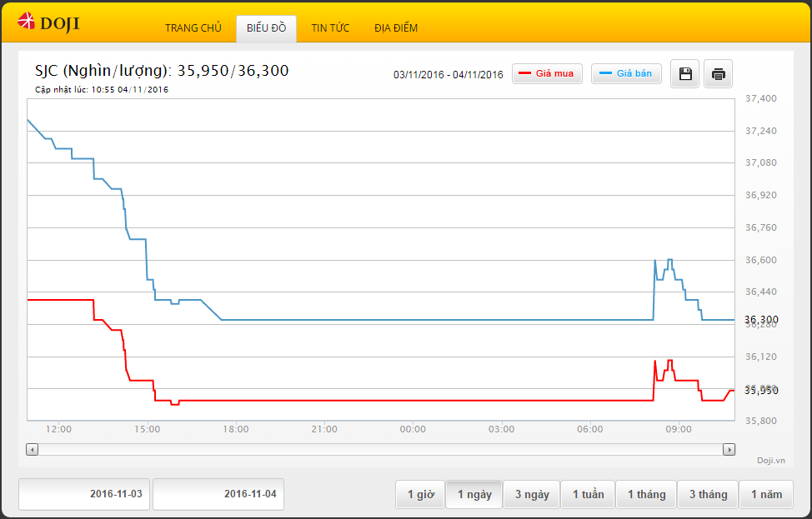Click the 36,440 y-axis label
Image resolution: width=812 pixels, height=519 pixels.
point(761,292)
